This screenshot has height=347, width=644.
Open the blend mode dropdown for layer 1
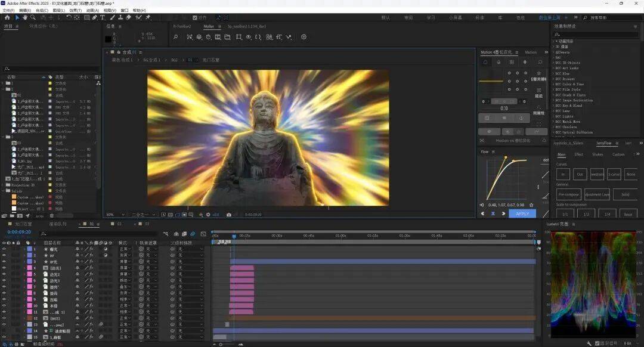pyautogui.click(x=124, y=249)
